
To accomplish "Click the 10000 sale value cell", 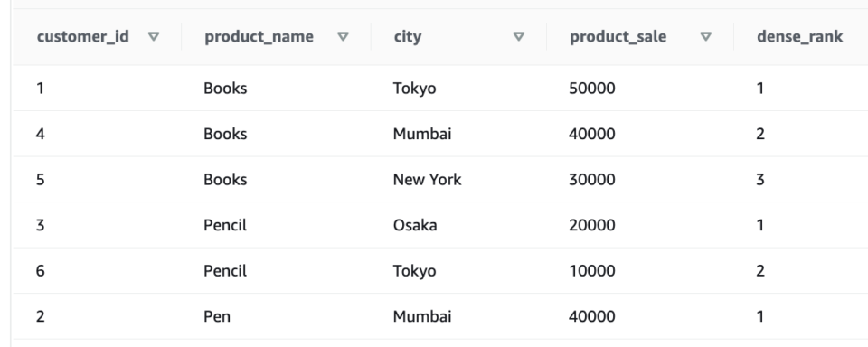I will 591,270.
